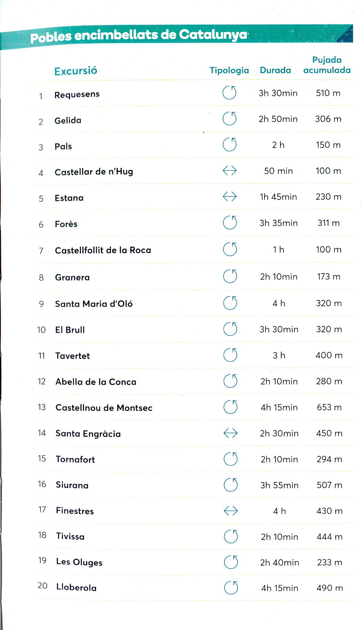Click the loop icon beside Castellfollit de la Roca
This screenshot has height=630, width=364.
point(230,249)
